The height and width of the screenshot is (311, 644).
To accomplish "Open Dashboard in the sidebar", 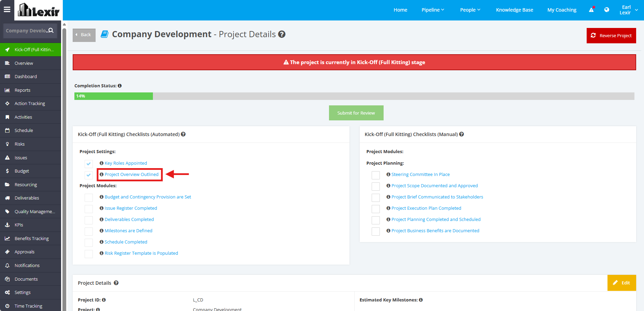I will [x=31, y=76].
